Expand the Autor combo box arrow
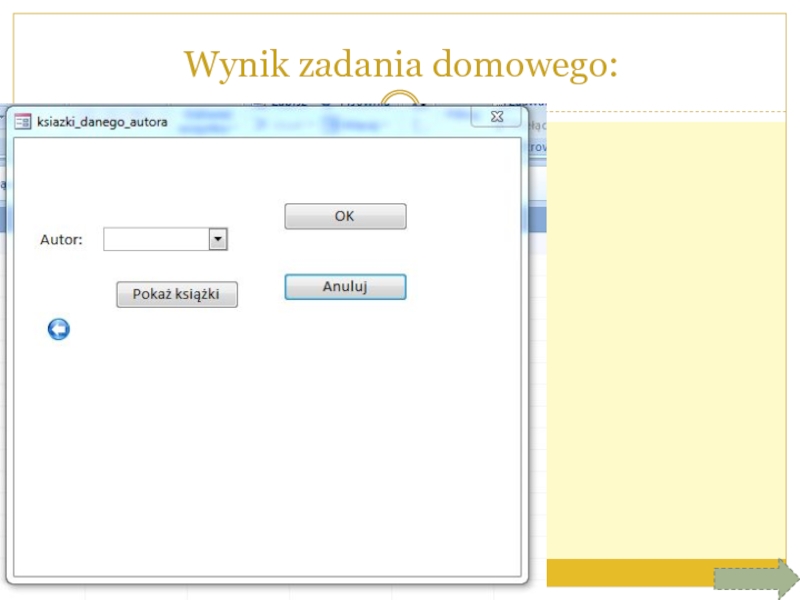Image resolution: width=800 pixels, height=600 pixels. pos(218,239)
